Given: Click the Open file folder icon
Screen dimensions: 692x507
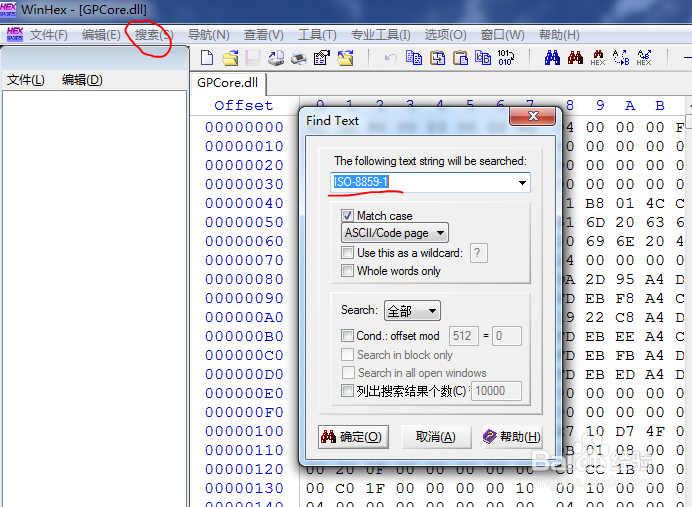Looking at the screenshot, I should point(230,58).
